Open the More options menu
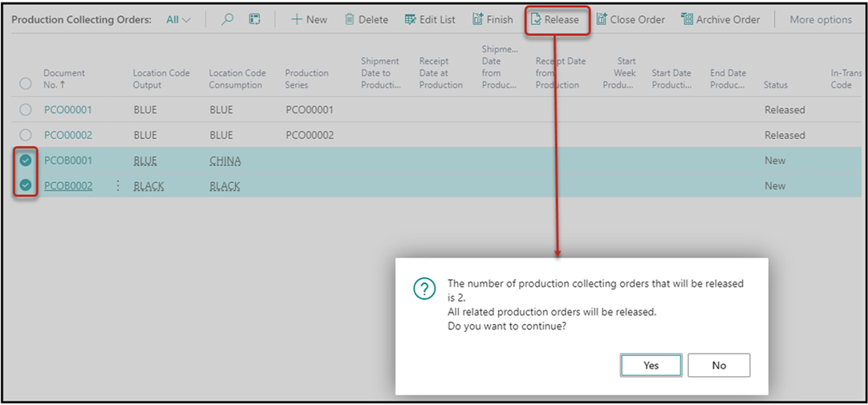This screenshot has width=868, height=405. (821, 20)
